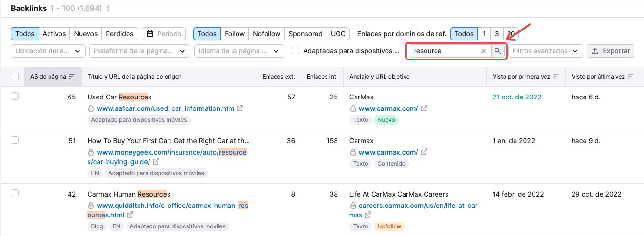Select the Perdidos backlinks tab

(x=120, y=34)
